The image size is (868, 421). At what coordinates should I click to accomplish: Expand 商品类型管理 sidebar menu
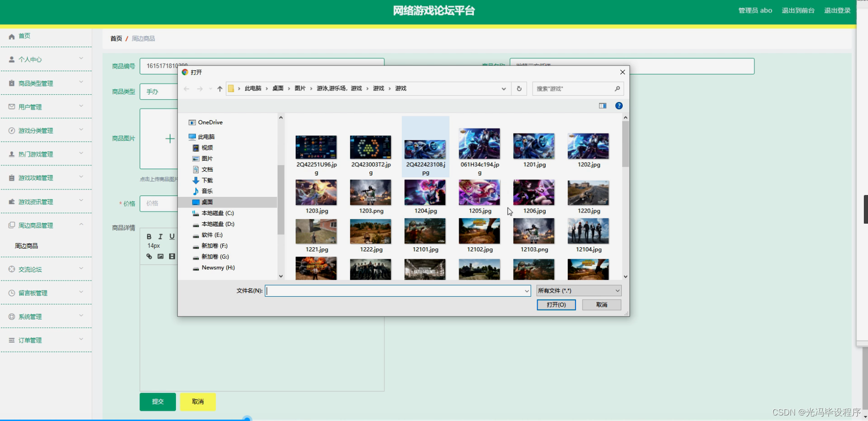tap(46, 83)
